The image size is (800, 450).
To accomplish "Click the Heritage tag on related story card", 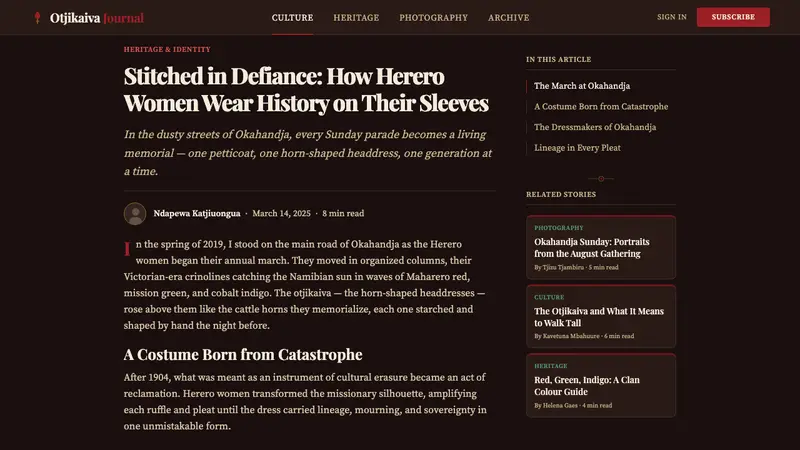I will tap(551, 366).
